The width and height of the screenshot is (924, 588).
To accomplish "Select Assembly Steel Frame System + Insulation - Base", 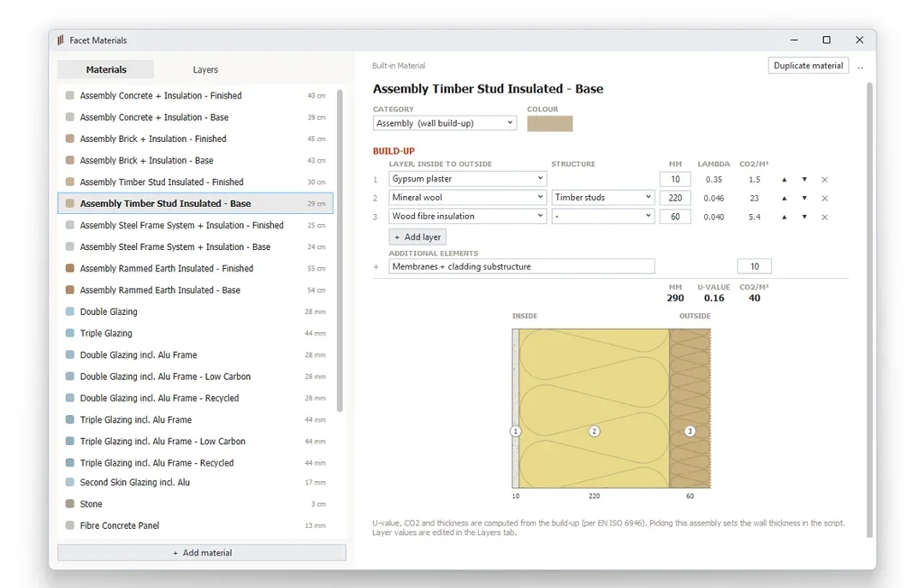I will [x=196, y=247].
